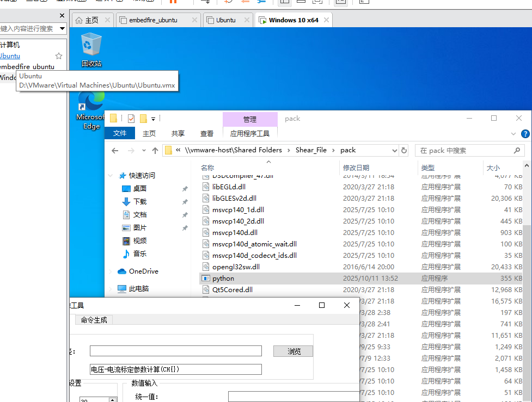Toggle the favorite star next to Ubuntu
This screenshot has height=402, width=532.
click(58, 55)
